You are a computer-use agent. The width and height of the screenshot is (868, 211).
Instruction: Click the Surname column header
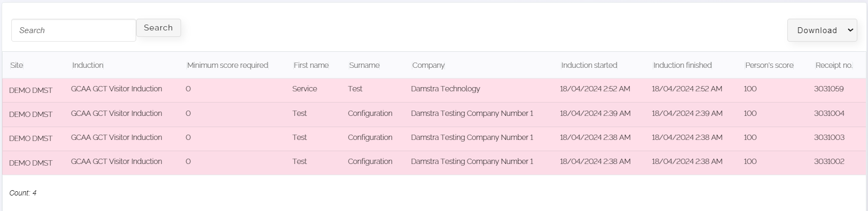[364, 65]
